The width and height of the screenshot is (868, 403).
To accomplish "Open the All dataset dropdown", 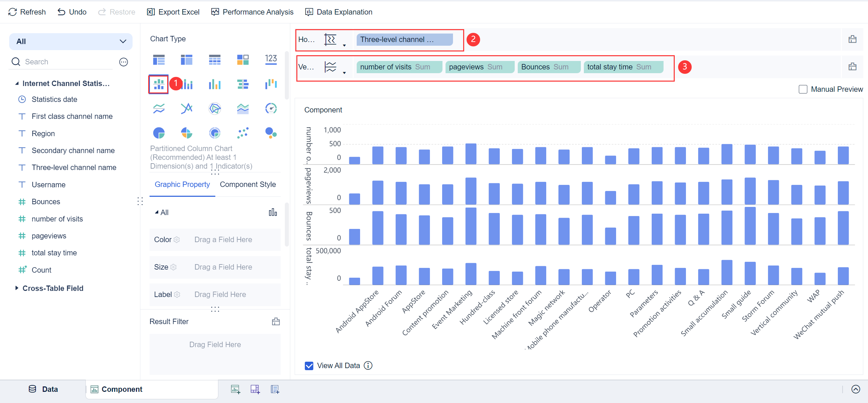I will (71, 41).
